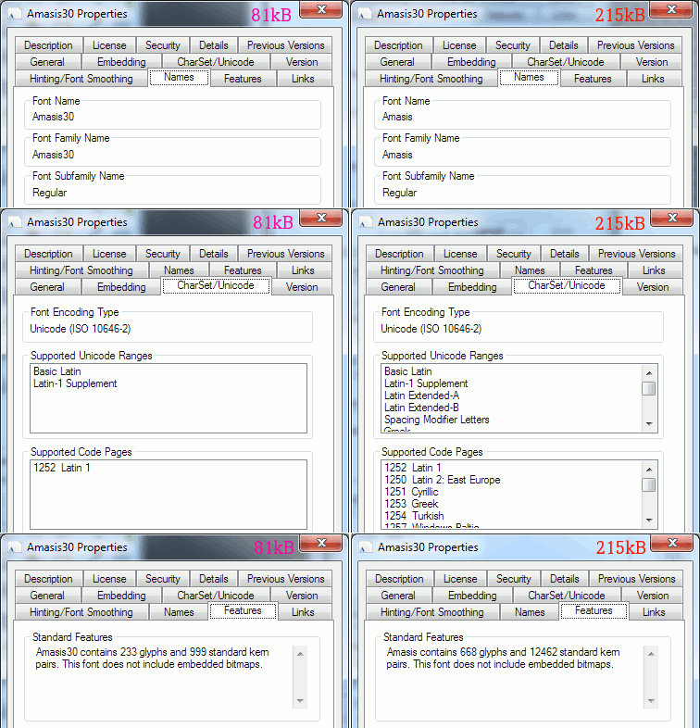700x728 pixels.
Task: Click the down scroll arrow beside the 668 glyphs text
Action: click(651, 701)
